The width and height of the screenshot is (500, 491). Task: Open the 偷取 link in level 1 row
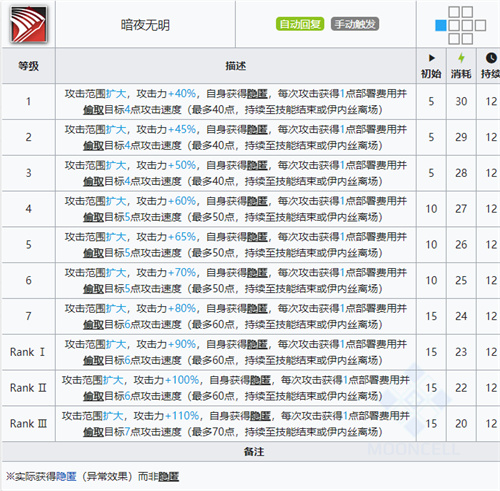point(94,110)
